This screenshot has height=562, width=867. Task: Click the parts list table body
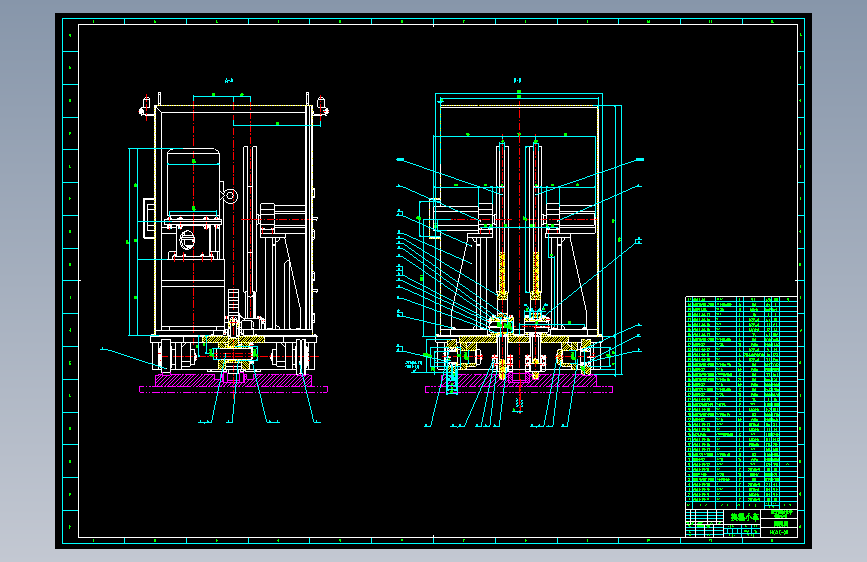[x=741, y=402]
